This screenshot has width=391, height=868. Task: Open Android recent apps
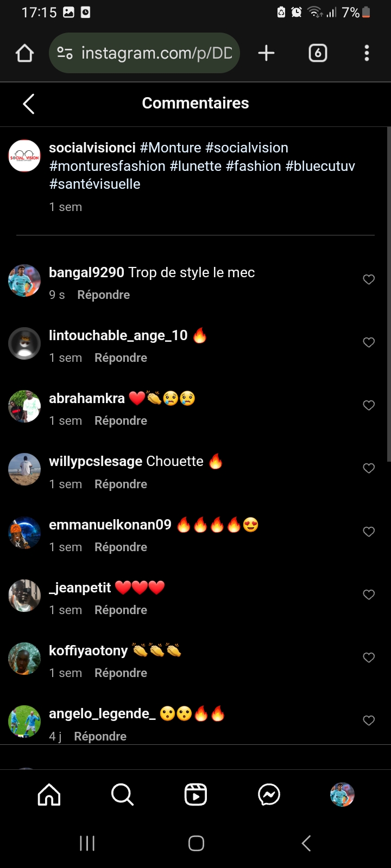pyautogui.click(x=87, y=843)
